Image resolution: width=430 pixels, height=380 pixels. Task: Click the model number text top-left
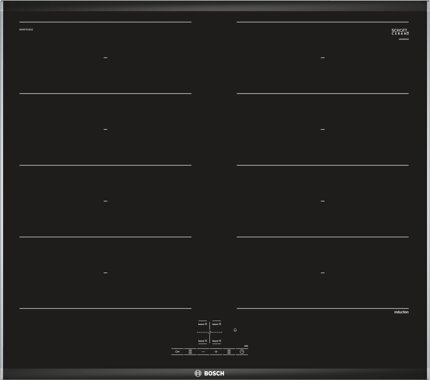pyautogui.click(x=26, y=30)
